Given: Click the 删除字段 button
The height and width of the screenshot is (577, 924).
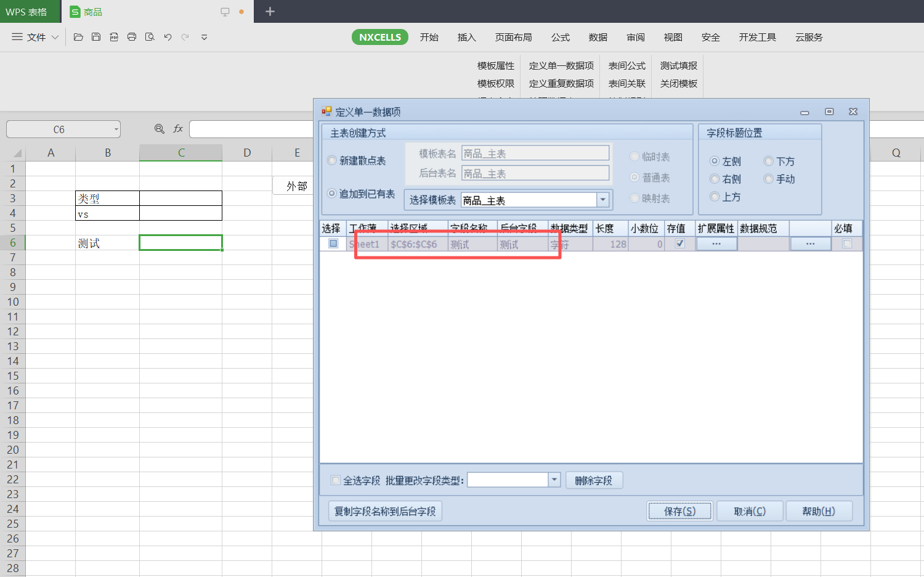Looking at the screenshot, I should pyautogui.click(x=593, y=480).
